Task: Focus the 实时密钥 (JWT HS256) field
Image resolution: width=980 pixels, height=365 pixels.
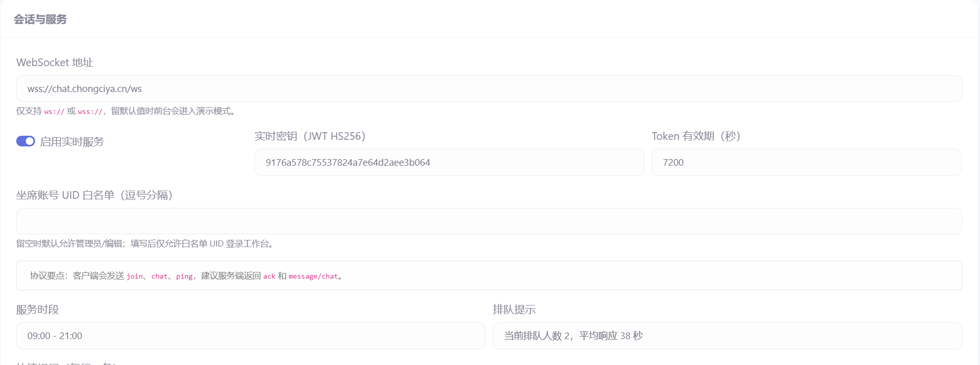Action: (x=449, y=163)
